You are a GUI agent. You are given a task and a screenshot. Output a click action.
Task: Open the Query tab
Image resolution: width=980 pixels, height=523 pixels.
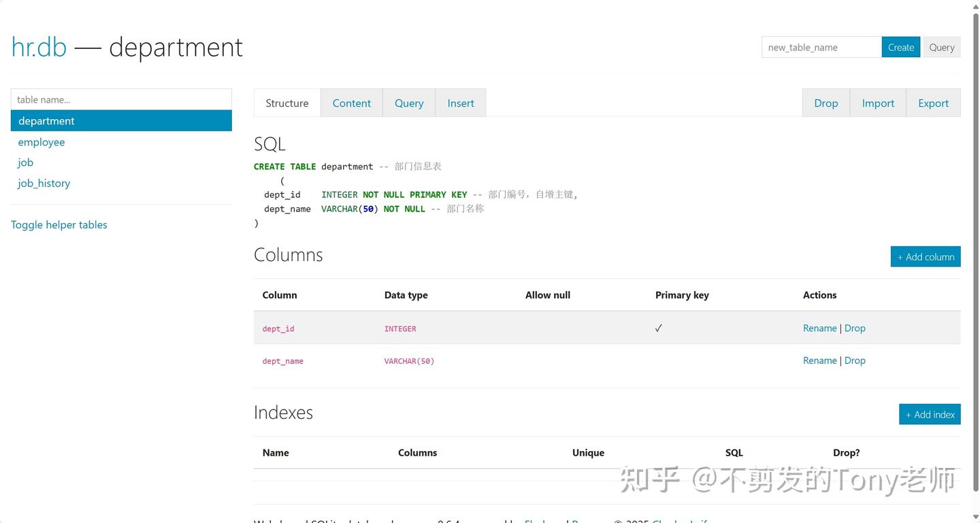408,103
